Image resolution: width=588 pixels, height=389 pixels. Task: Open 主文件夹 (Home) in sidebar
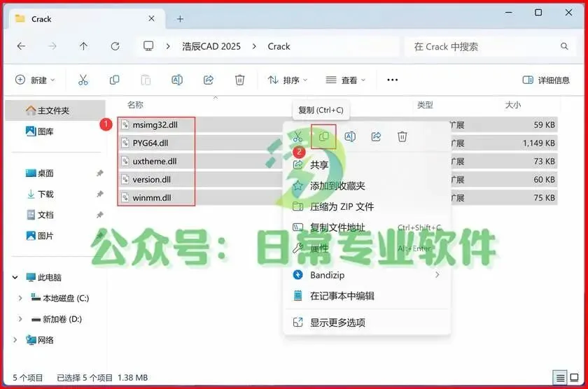pos(55,111)
